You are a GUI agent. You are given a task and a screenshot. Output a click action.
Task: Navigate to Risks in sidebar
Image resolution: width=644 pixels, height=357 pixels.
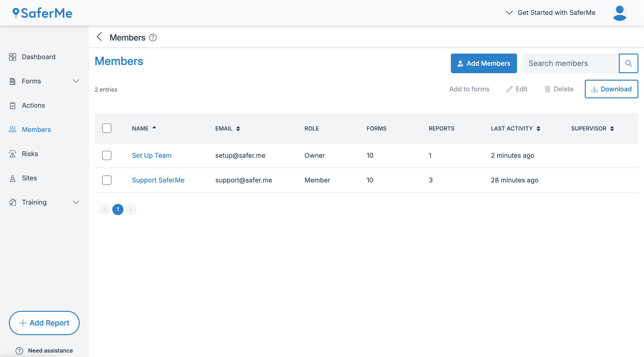pos(30,154)
